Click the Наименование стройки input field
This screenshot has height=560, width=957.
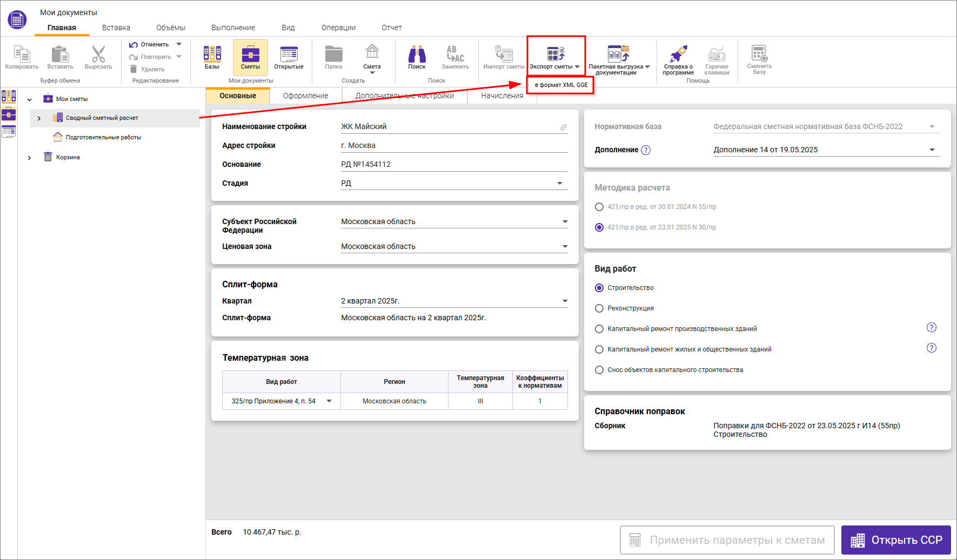pos(449,127)
